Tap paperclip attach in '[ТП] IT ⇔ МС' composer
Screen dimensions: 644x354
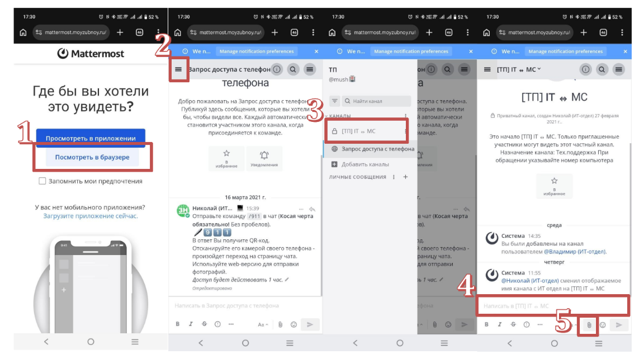(589, 325)
